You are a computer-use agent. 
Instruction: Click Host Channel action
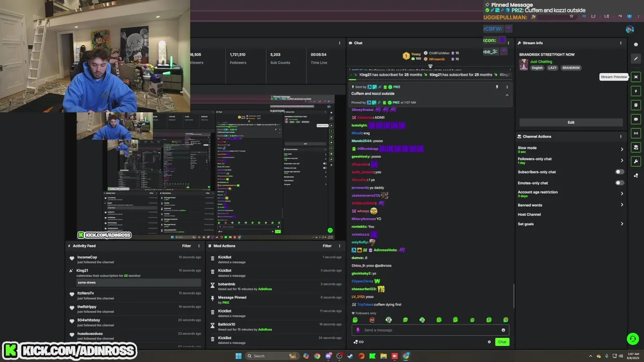(x=529, y=215)
